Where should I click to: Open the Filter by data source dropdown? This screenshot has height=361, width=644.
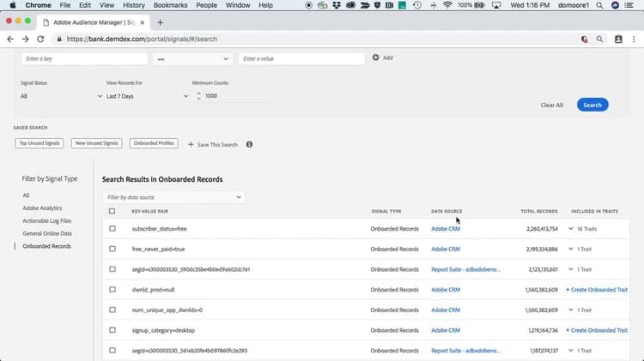coord(174,197)
